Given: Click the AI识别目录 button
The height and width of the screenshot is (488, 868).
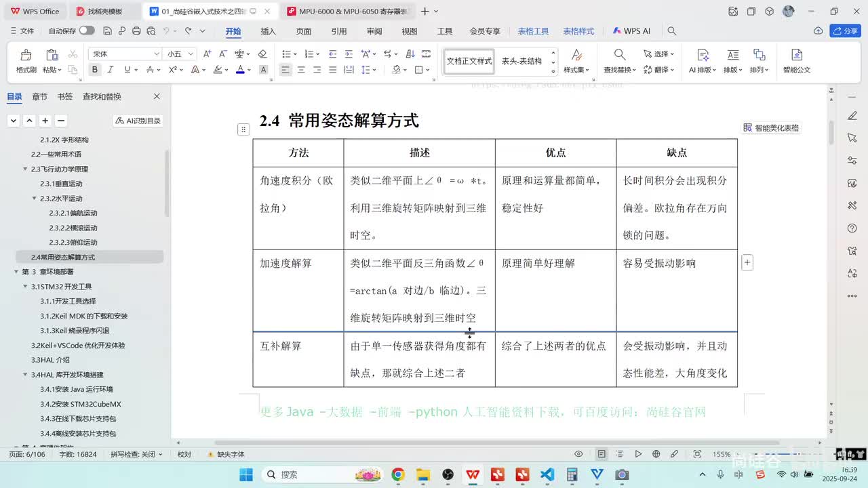Looking at the screenshot, I should [x=138, y=121].
